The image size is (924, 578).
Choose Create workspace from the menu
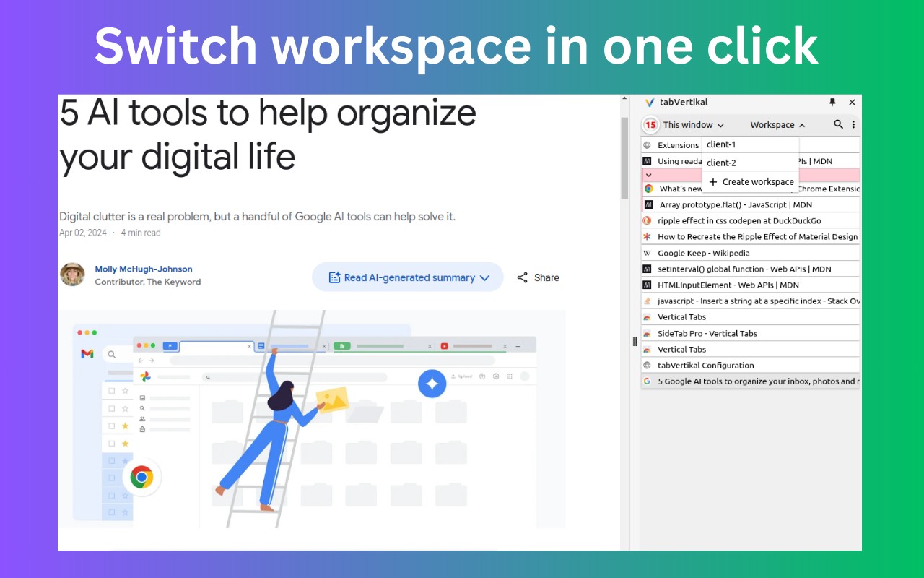(x=750, y=182)
